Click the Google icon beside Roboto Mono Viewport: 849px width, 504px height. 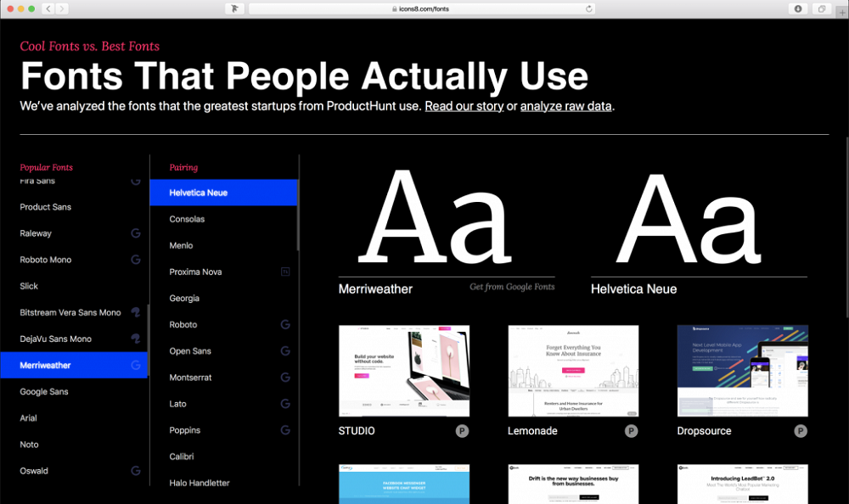coord(136,260)
